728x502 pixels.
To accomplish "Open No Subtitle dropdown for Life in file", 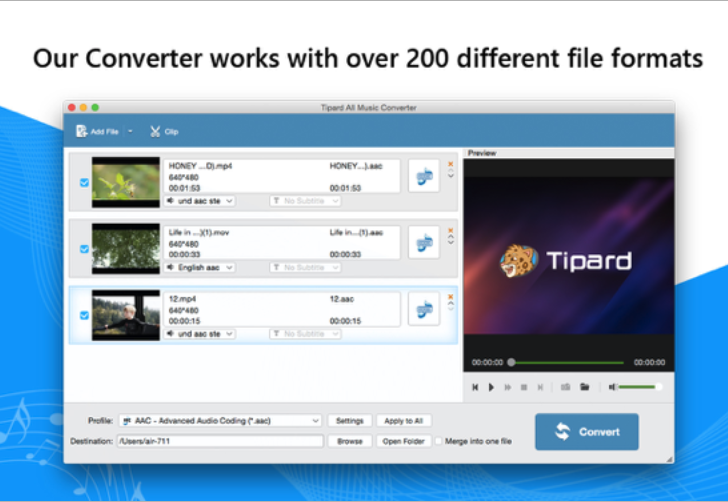I will pos(306,267).
